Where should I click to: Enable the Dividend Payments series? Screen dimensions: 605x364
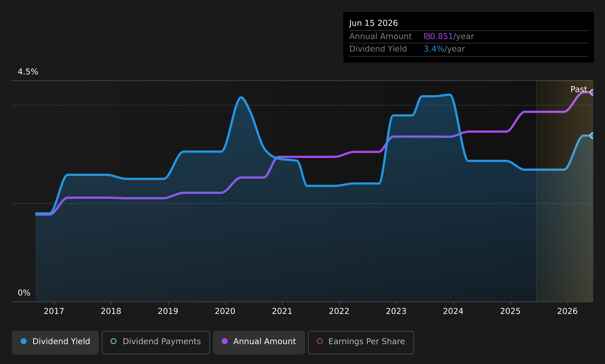(x=156, y=343)
